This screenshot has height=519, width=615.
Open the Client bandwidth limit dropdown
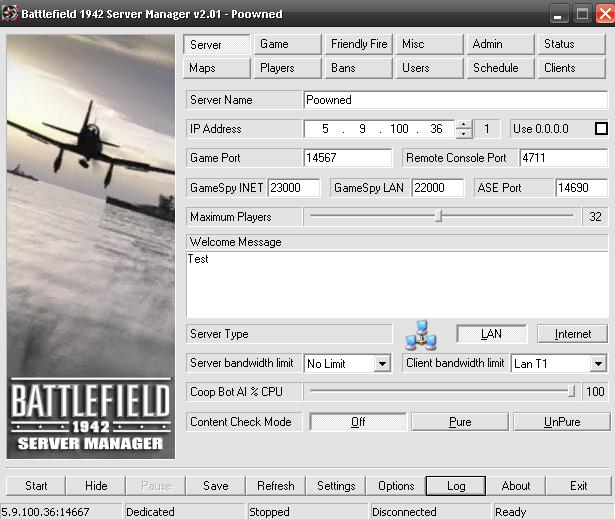(x=598, y=364)
